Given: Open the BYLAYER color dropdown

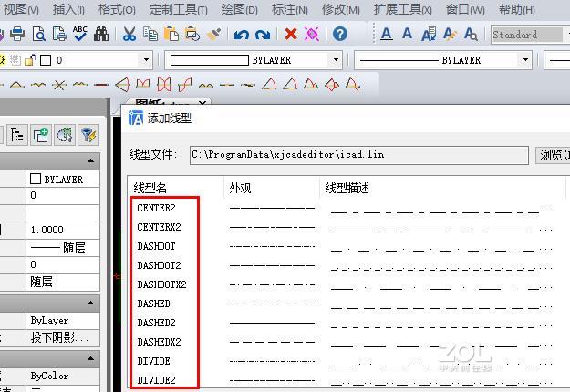Looking at the screenshot, I should click(336, 60).
